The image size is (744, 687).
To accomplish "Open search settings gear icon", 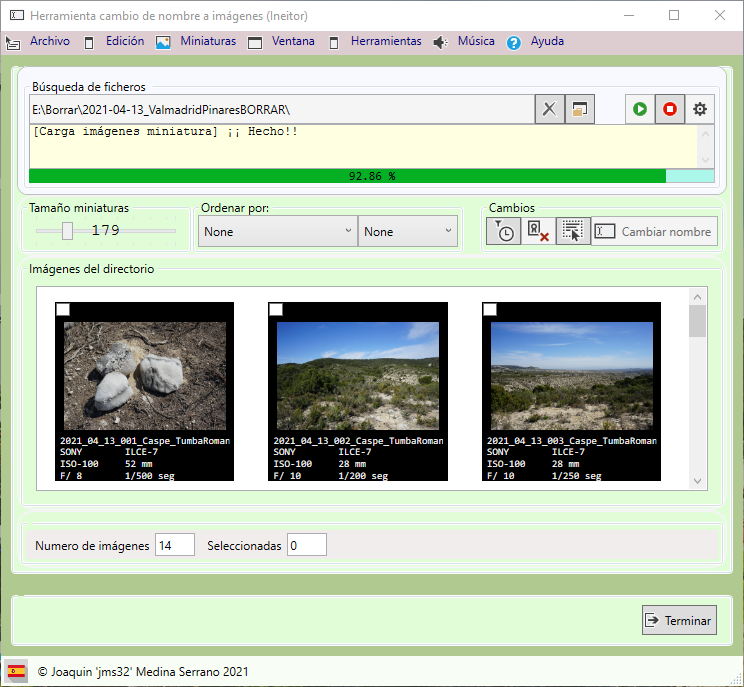I will pyautogui.click(x=700, y=109).
